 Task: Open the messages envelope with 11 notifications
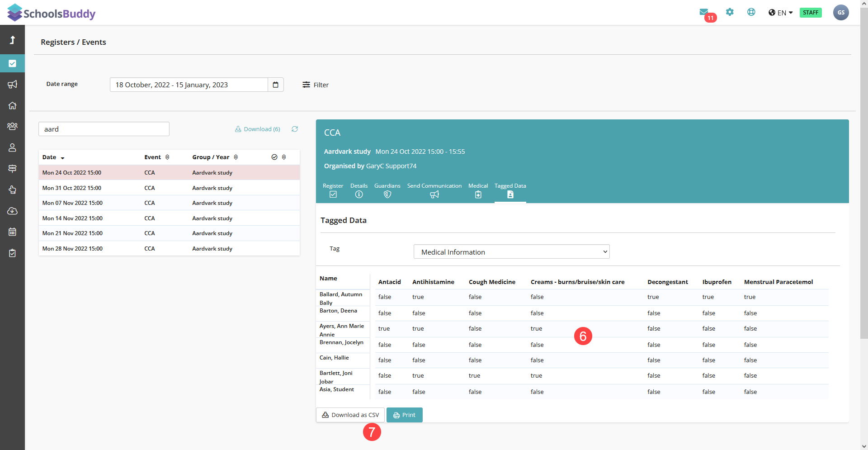tap(704, 12)
